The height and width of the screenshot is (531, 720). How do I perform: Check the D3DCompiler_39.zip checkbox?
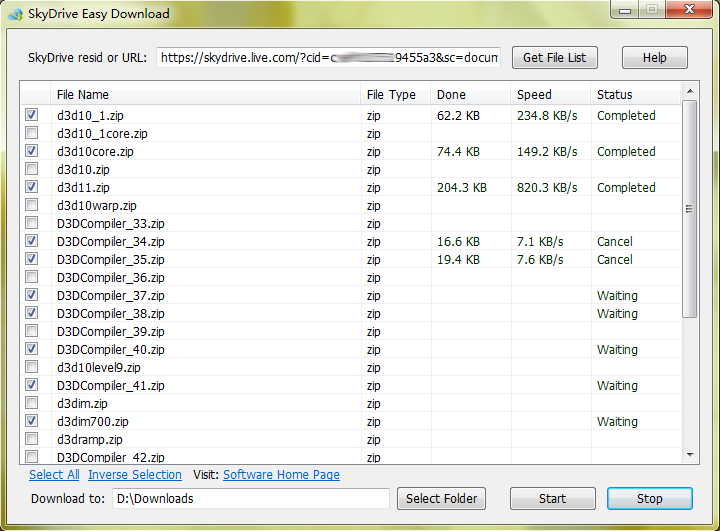[x=32, y=331]
